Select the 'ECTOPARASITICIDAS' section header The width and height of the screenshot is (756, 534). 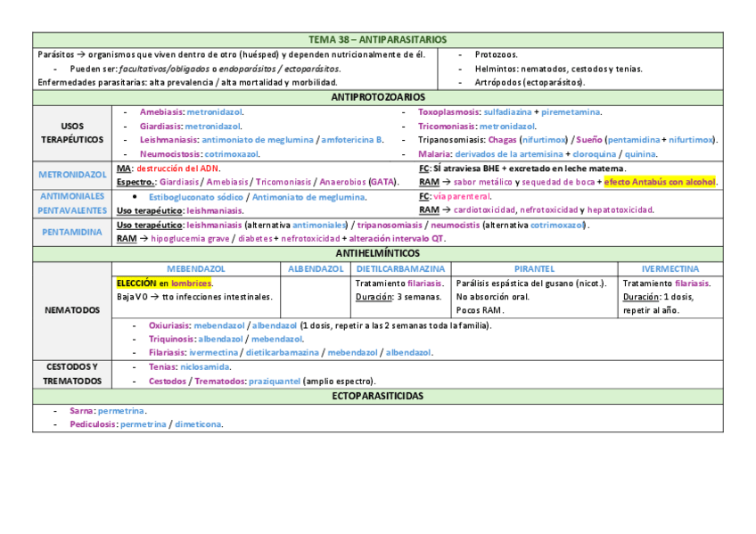[x=377, y=396]
